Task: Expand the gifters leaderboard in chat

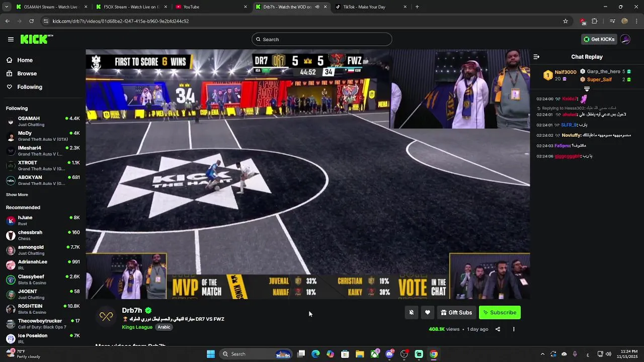Action: click(x=587, y=89)
